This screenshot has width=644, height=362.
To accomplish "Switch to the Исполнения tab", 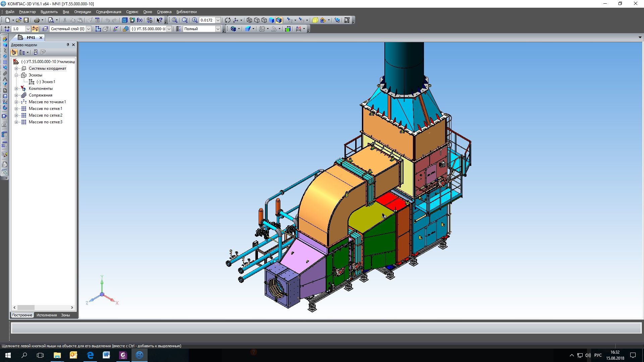I will [47, 315].
